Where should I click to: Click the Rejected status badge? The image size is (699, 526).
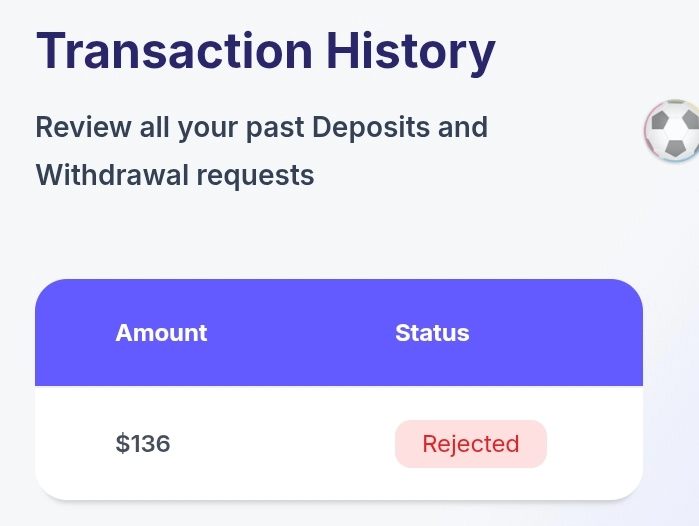point(471,444)
